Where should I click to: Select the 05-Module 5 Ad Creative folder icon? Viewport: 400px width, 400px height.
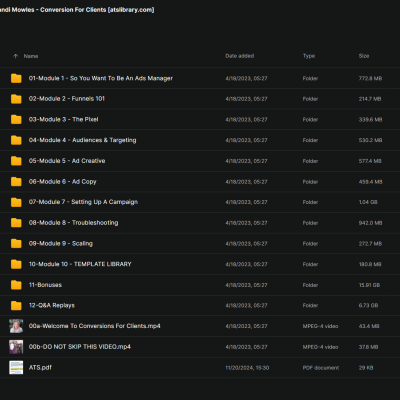tap(16, 161)
